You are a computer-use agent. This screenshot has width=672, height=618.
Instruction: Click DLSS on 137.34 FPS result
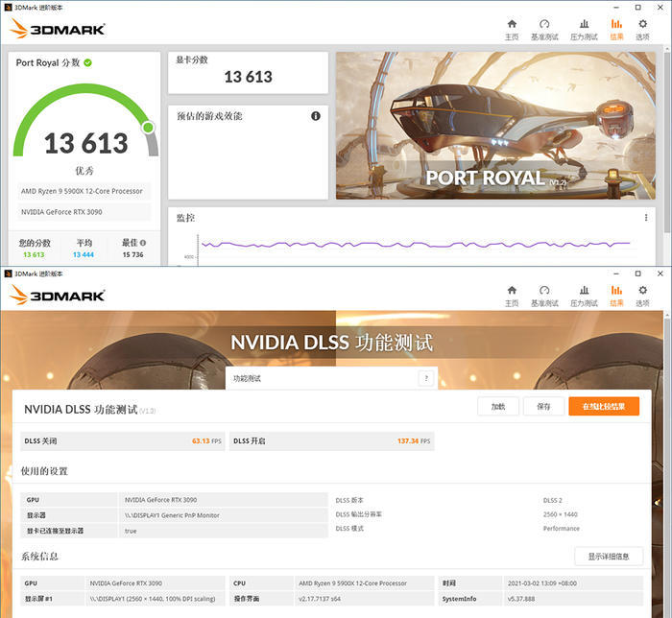(332, 441)
